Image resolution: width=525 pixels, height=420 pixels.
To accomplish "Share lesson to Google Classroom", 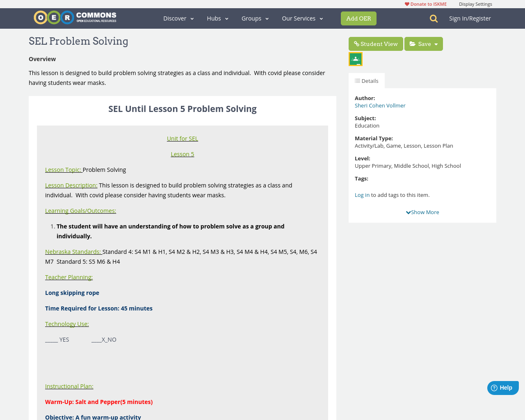I will [355, 58].
